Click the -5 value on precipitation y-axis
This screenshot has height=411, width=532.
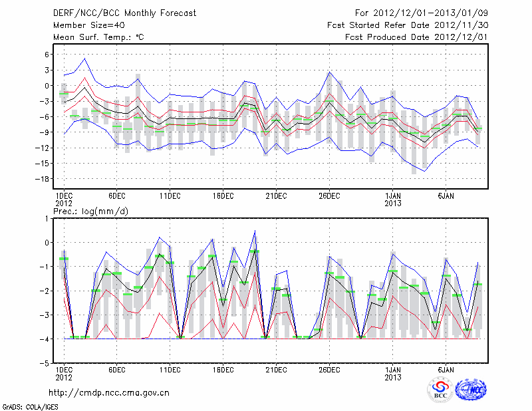tap(47, 364)
